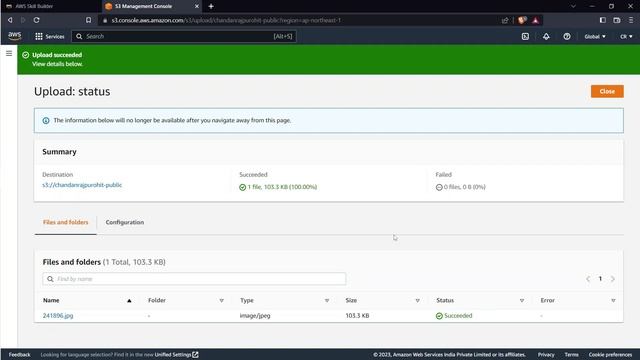Launch the CloudShell icon
This screenshot has width=640, height=360.
point(525,36)
